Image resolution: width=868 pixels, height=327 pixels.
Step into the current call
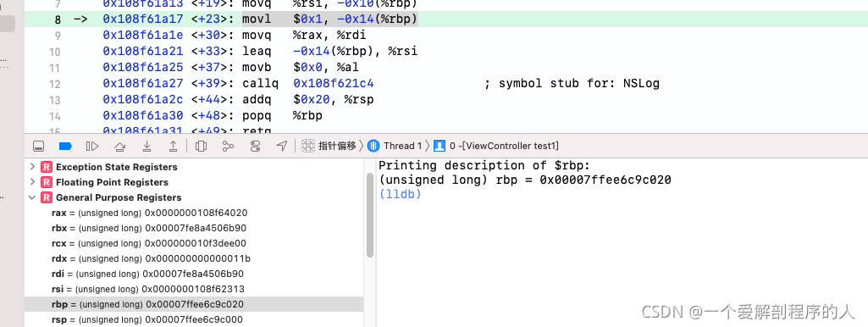click(x=147, y=147)
